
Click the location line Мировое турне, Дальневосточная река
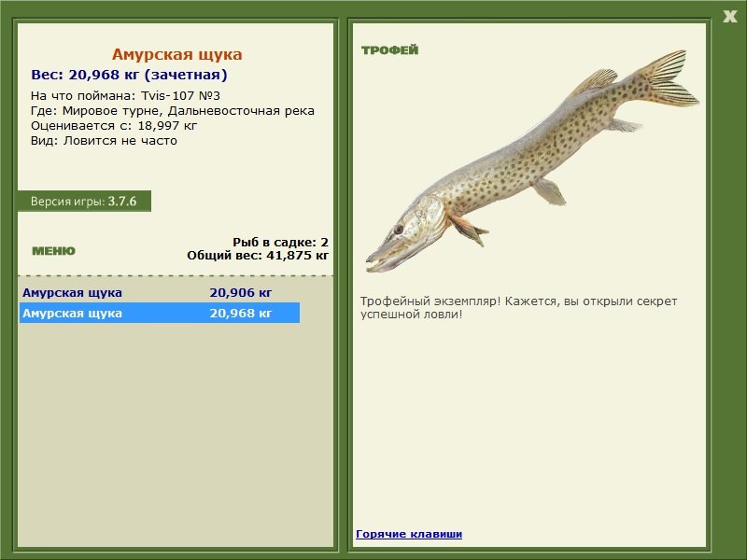189,111
